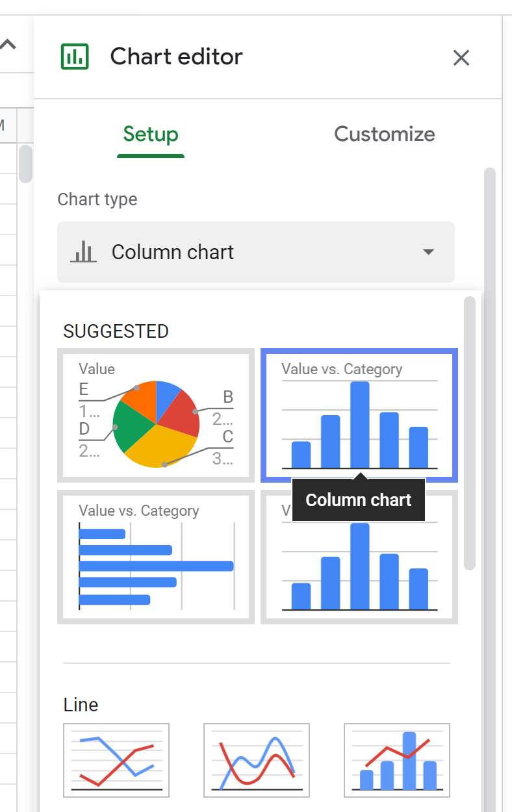The image size is (512, 812).
Task: Switch to the Customize tab
Action: [x=384, y=134]
